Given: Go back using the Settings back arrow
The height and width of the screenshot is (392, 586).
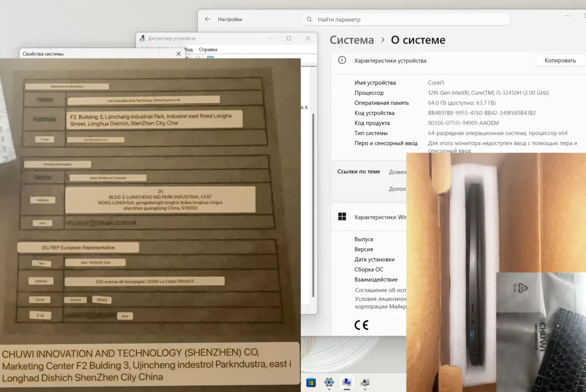Looking at the screenshot, I should [207, 19].
